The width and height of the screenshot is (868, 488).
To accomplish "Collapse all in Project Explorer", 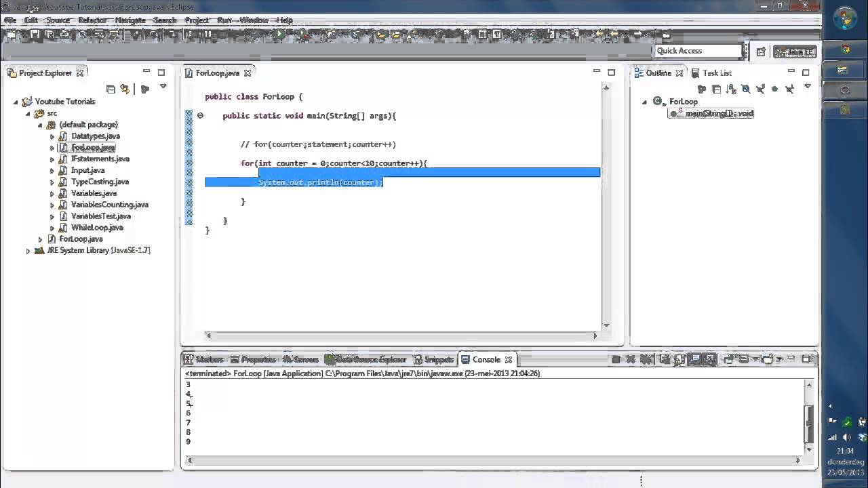I will pyautogui.click(x=111, y=89).
